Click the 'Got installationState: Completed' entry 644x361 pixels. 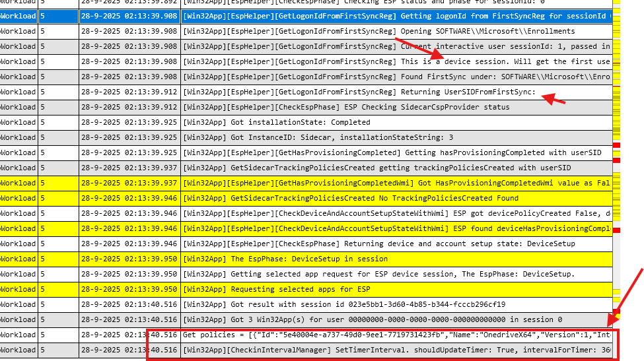(396, 122)
